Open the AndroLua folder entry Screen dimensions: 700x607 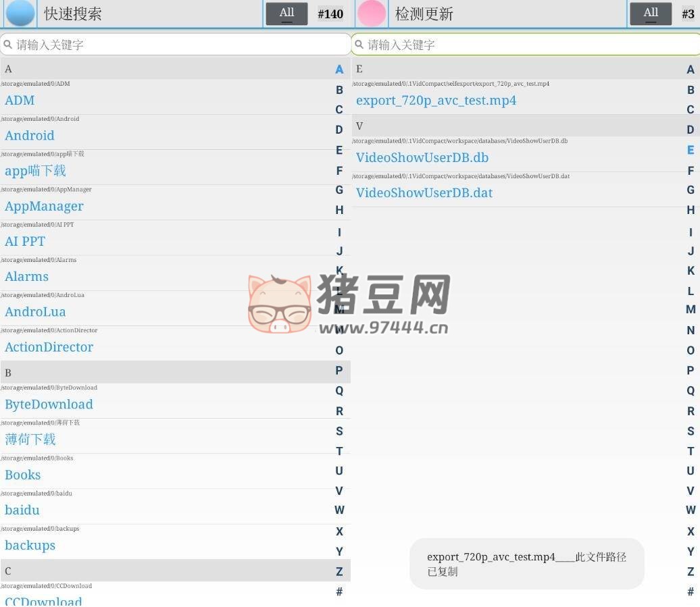[x=35, y=311]
